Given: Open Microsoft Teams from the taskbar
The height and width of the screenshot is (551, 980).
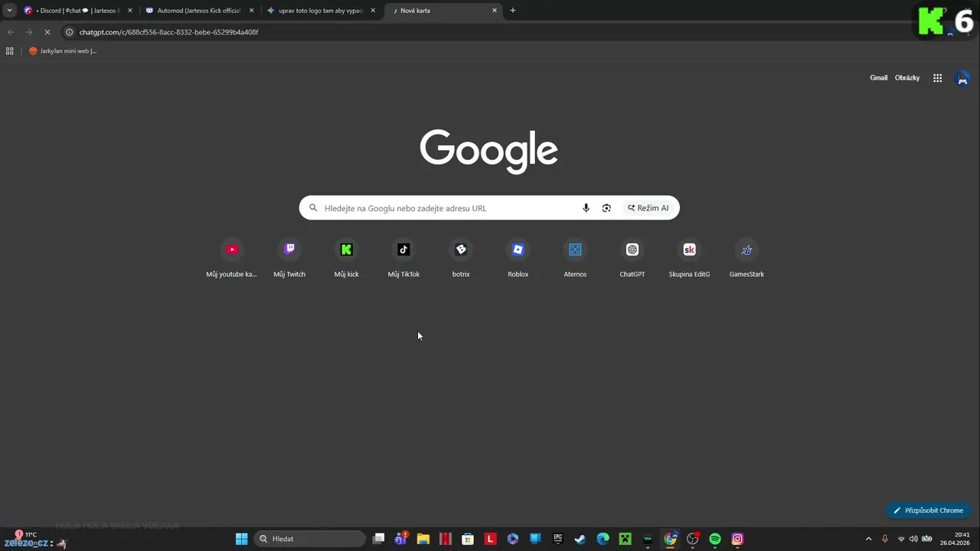Looking at the screenshot, I should pyautogui.click(x=400, y=539).
